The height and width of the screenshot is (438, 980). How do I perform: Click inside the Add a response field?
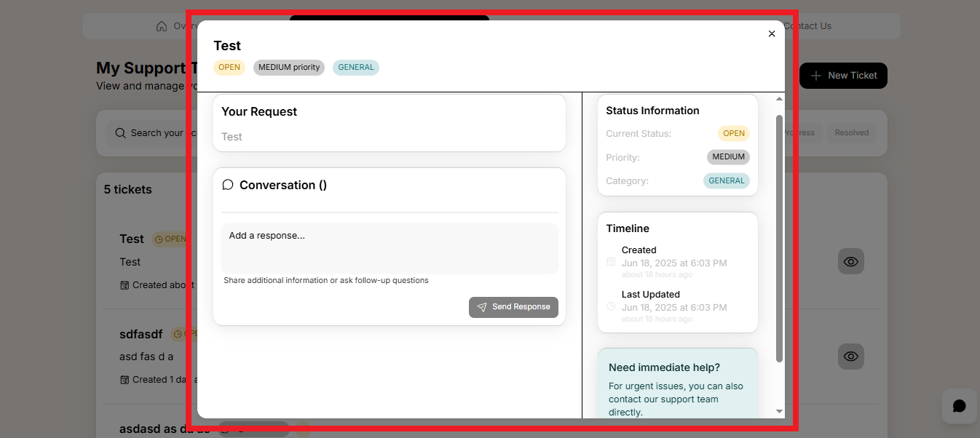click(x=390, y=248)
